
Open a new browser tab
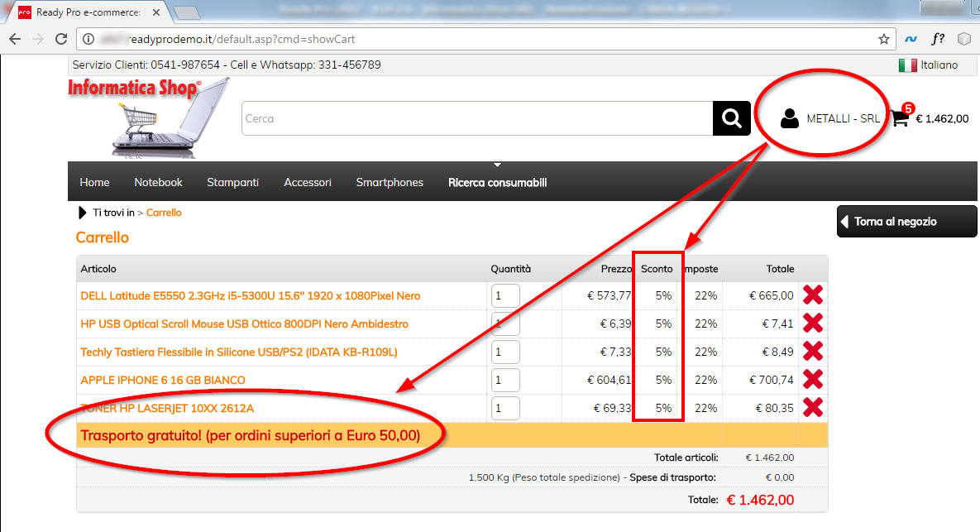point(186,12)
